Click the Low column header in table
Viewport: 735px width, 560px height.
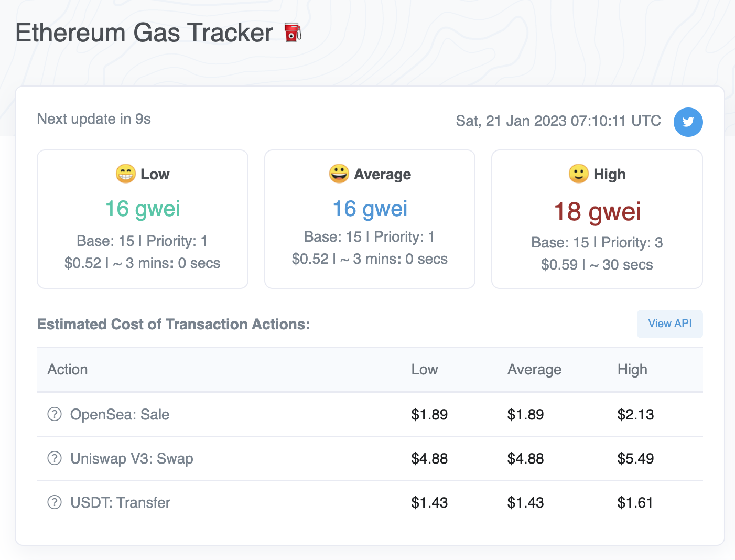click(424, 370)
